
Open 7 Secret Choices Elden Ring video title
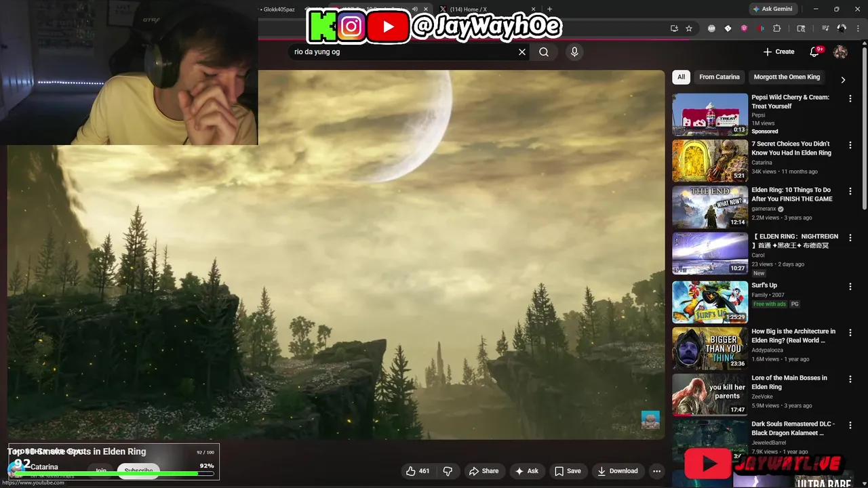(x=791, y=148)
